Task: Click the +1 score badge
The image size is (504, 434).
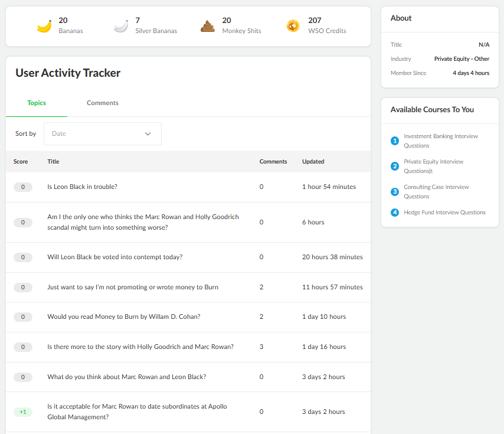Action: pyautogui.click(x=23, y=412)
